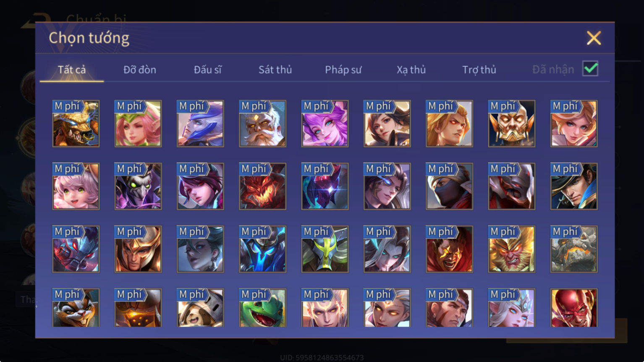This screenshot has width=644, height=362.
Task: Pick the stone golem lava hero
Action: tap(574, 249)
